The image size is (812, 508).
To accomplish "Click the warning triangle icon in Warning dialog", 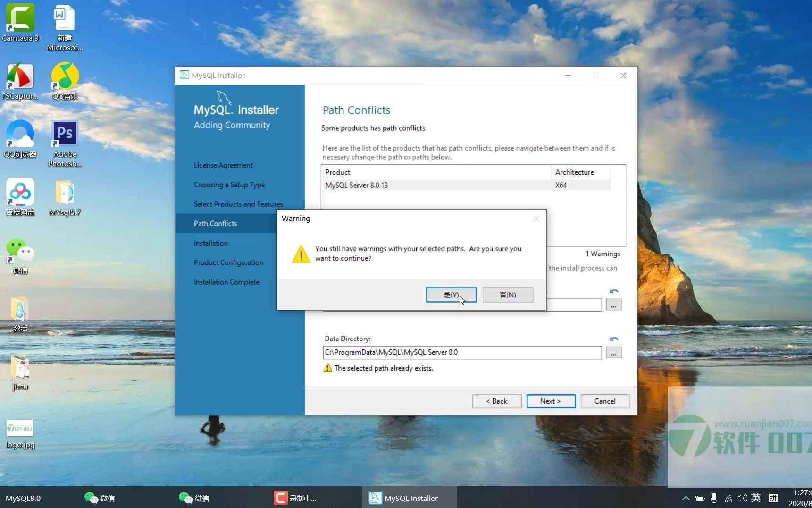I will click(x=301, y=254).
